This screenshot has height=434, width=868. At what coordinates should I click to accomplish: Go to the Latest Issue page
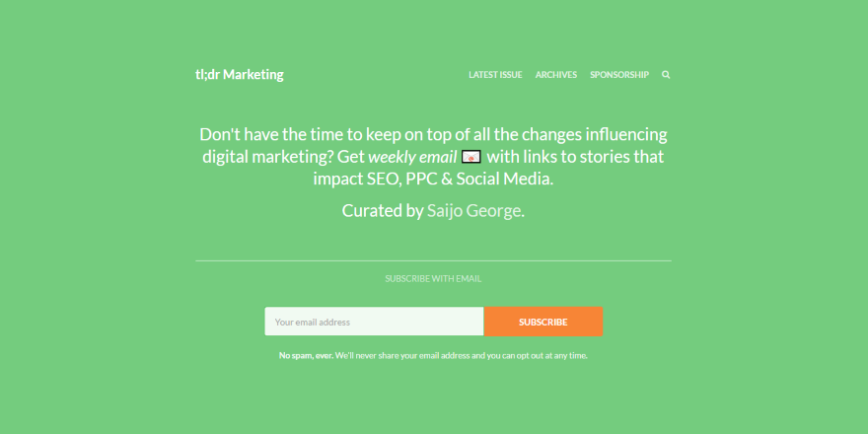pyautogui.click(x=495, y=75)
